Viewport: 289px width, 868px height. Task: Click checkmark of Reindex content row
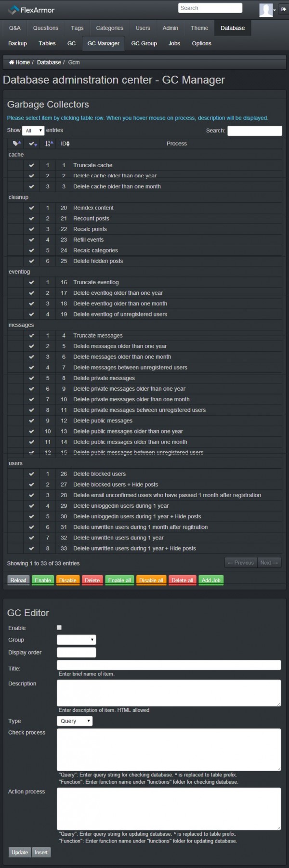point(31,208)
